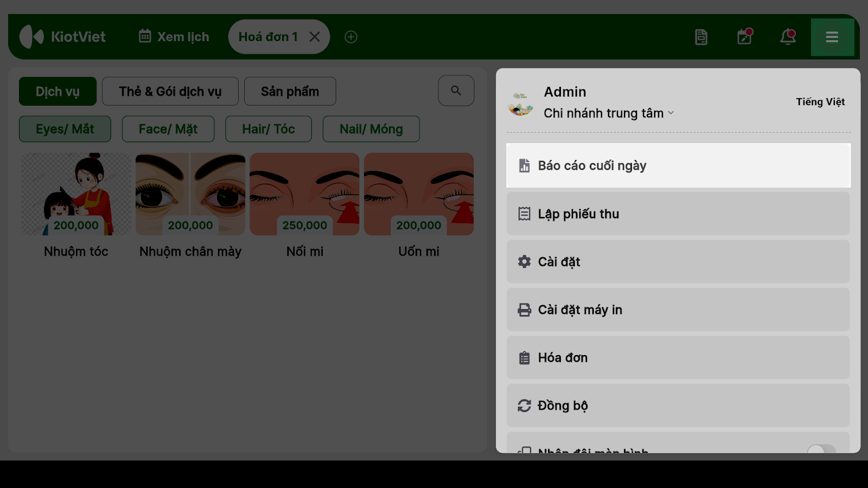Add the Nối mi service
Image resolution: width=868 pixels, height=488 pixels.
304,207
